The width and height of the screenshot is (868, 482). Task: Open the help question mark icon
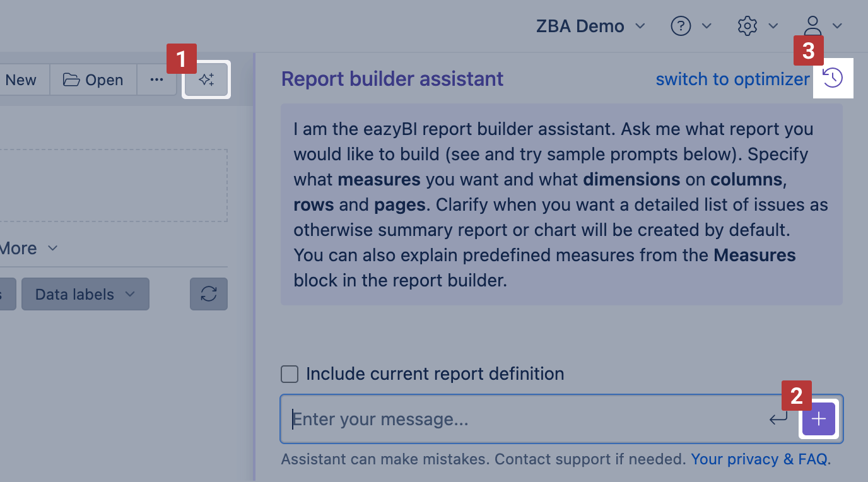pyautogui.click(x=681, y=26)
